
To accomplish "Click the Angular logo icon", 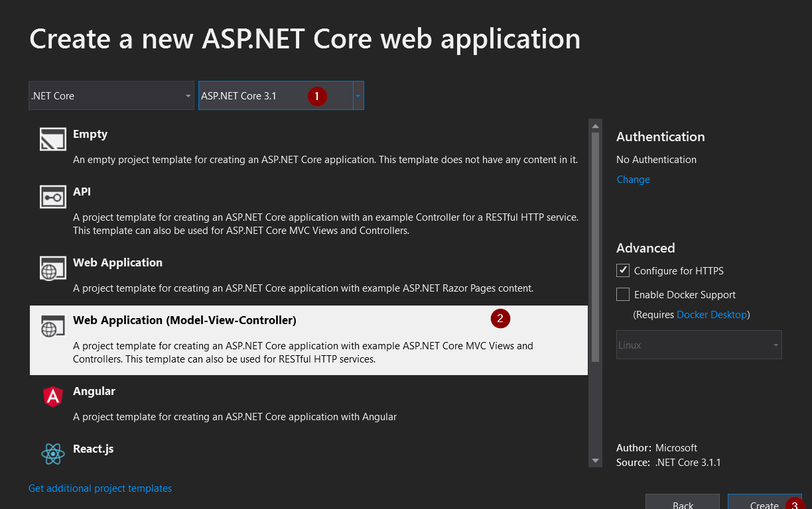I will click(x=53, y=396).
